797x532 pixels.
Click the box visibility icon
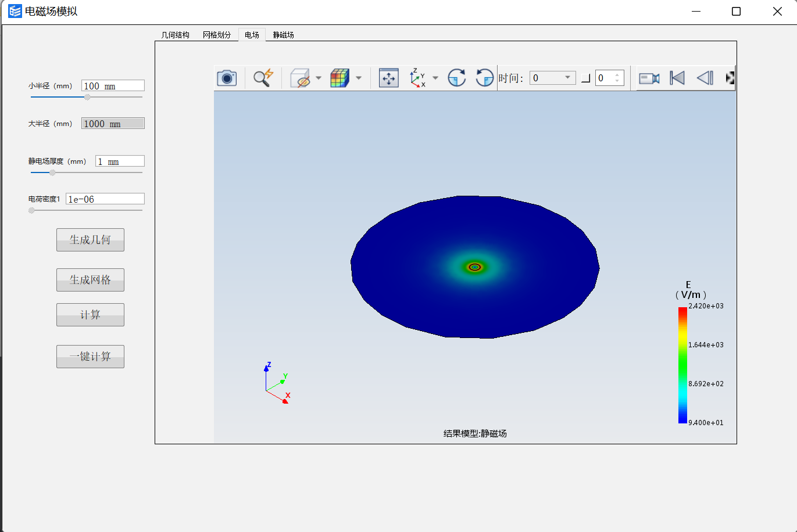click(301, 78)
